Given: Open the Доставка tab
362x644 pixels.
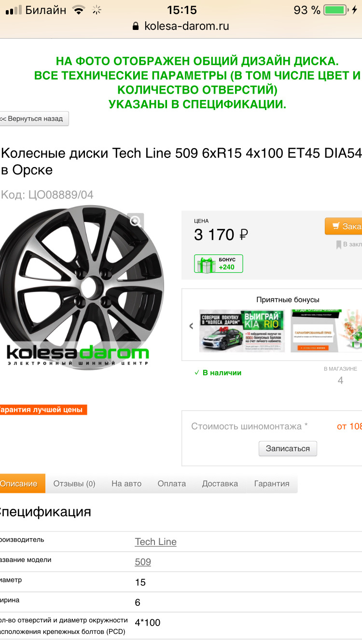Looking at the screenshot, I should tap(220, 483).
